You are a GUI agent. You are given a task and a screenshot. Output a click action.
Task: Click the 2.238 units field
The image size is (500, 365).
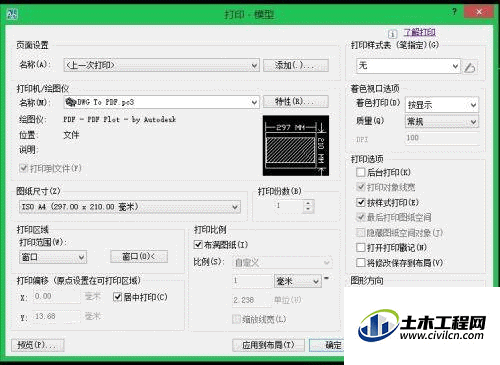(251, 300)
